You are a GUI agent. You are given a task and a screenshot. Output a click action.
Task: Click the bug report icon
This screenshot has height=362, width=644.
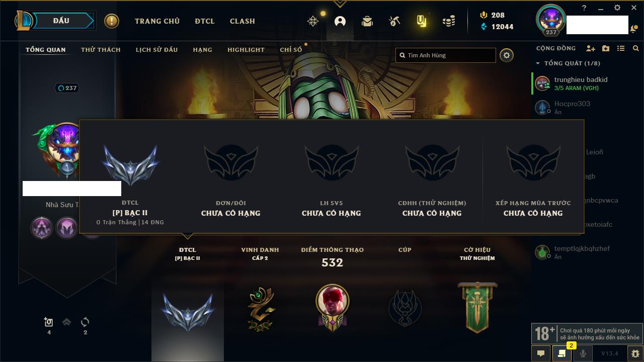pos(635,353)
